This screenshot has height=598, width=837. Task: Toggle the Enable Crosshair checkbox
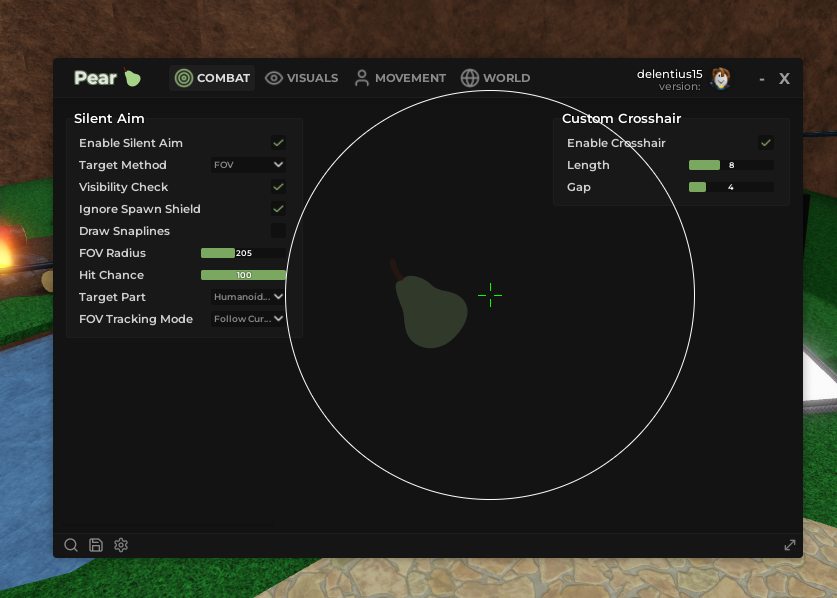click(765, 143)
